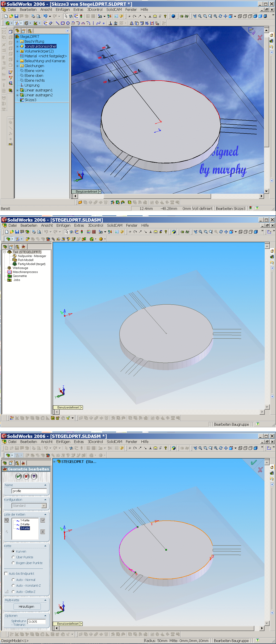Collapse Liste der Ketten section
The height and width of the screenshot is (644, 276).
[45, 514]
